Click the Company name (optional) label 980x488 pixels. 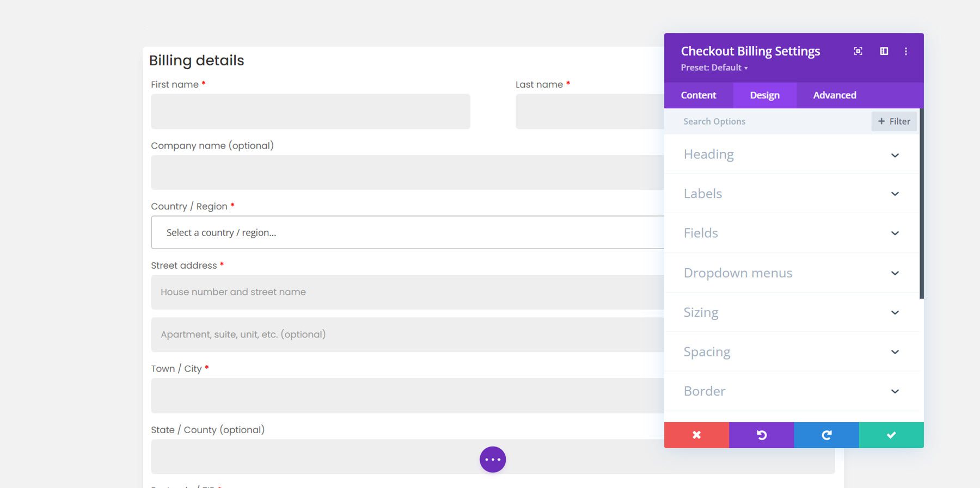click(x=212, y=145)
